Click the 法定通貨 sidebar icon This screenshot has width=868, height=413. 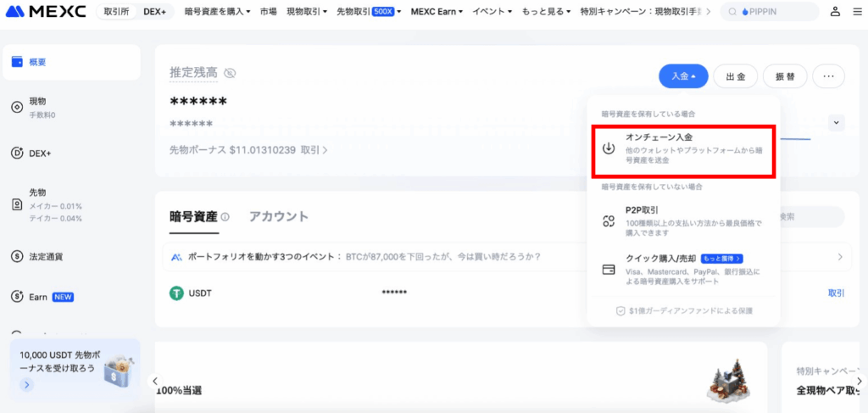[16, 256]
